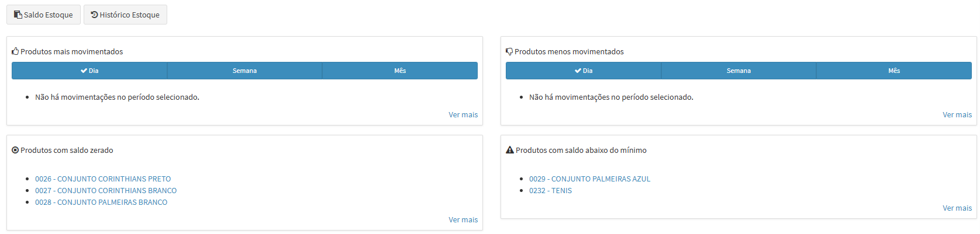Screen dimensions: 980x234
Task: Select Dia period for most-moved products
Action: [x=89, y=71]
